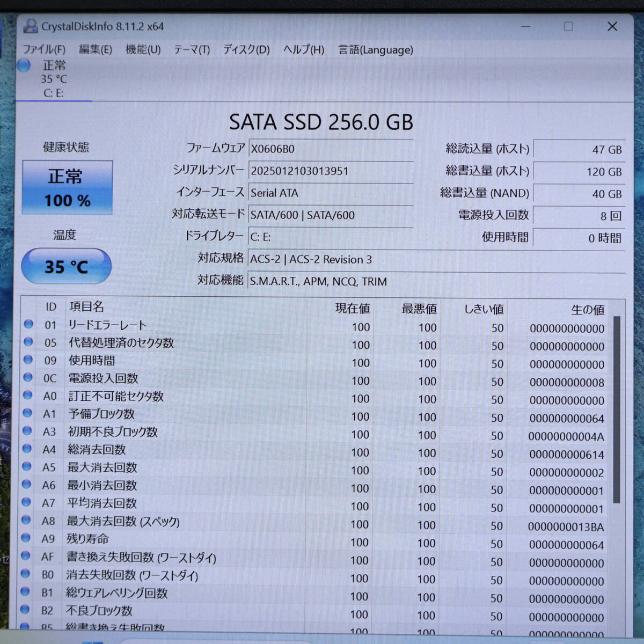
Task: Click status dot for A3 初期不良ブロック数
Action: coord(27,430)
